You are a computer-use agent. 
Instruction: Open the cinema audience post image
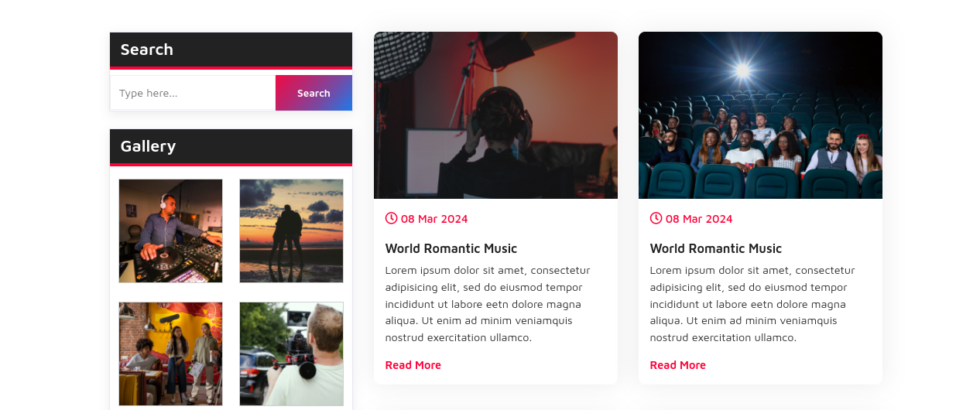coord(760,115)
